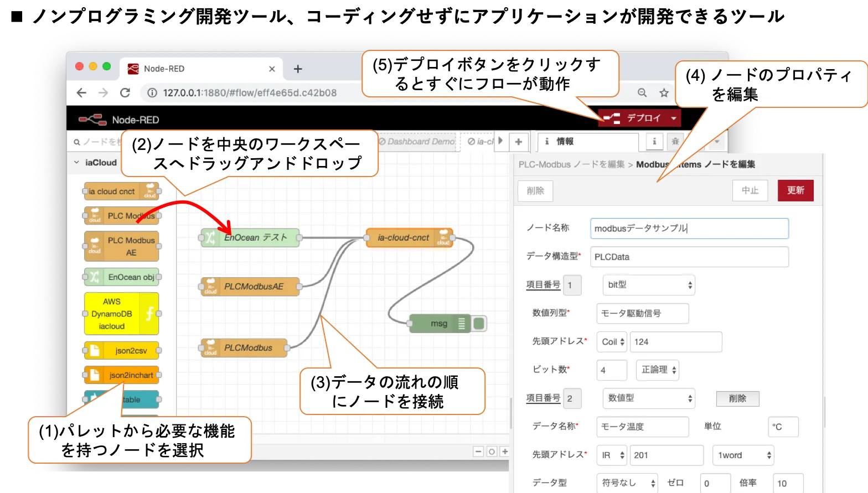Click the 倍率 field containing 10
The height and width of the screenshot is (493, 868).
pos(788,483)
